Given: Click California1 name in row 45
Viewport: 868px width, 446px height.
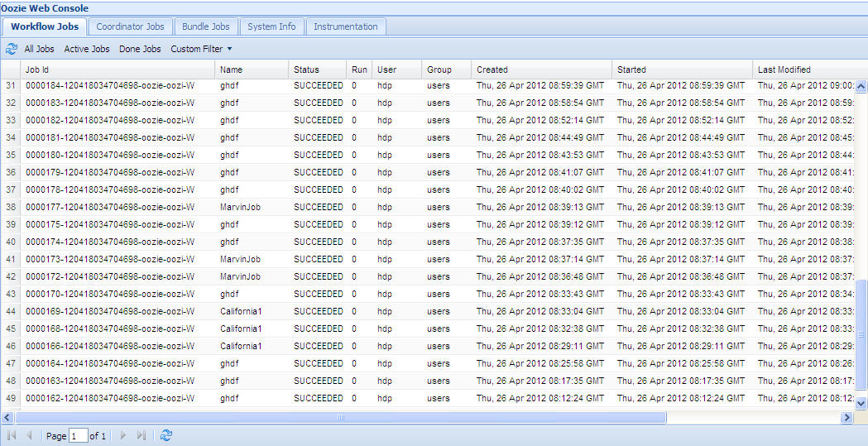Looking at the screenshot, I should [241, 329].
